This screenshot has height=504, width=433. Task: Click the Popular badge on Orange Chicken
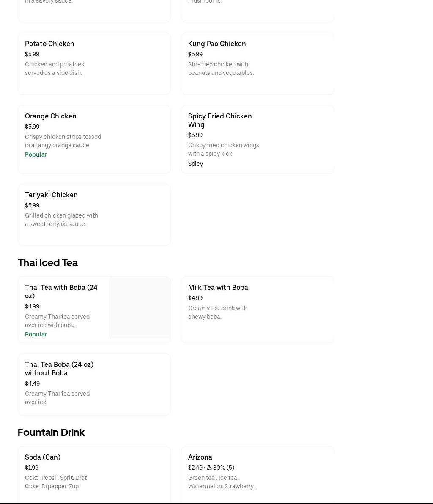[36, 154]
